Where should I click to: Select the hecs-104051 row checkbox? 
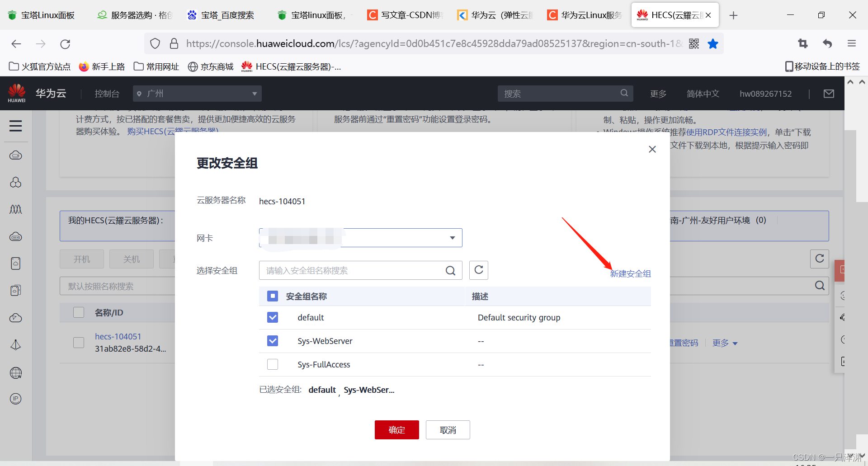coord(79,343)
